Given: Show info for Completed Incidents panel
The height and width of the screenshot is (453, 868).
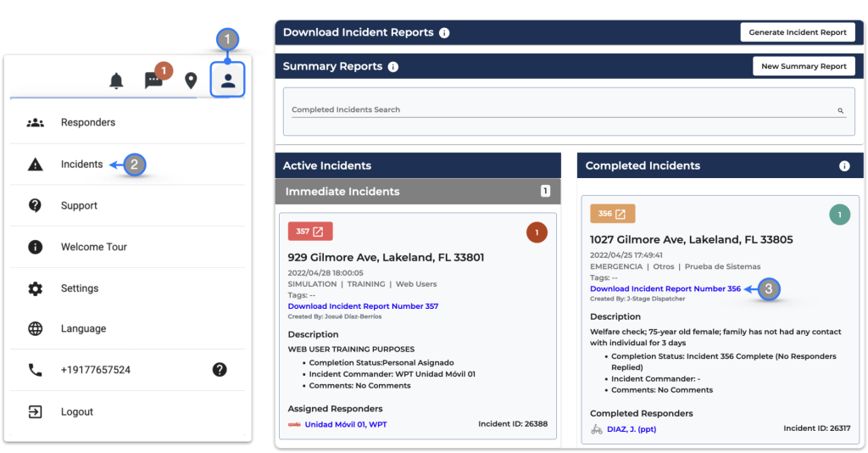Looking at the screenshot, I should point(844,165).
